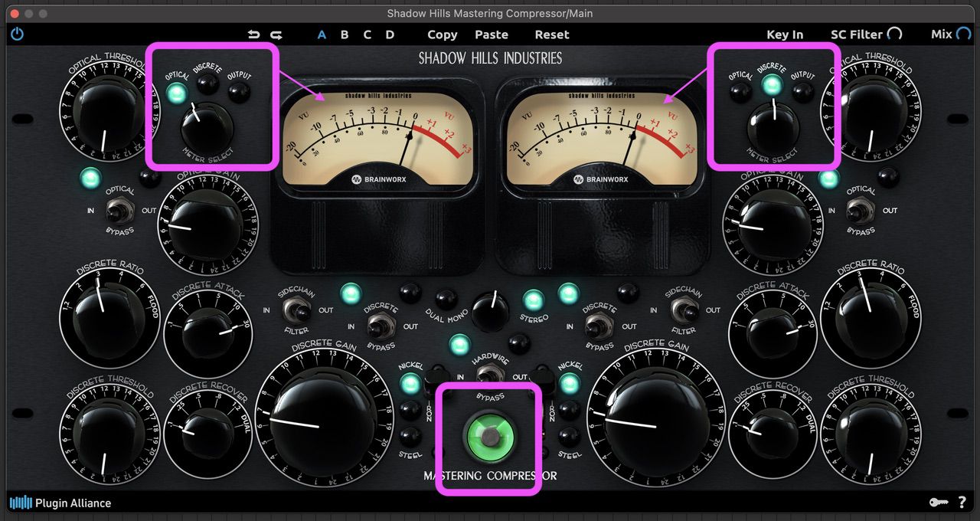Click the lit right Discrete meter lamp
The height and width of the screenshot is (521, 980).
[773, 85]
